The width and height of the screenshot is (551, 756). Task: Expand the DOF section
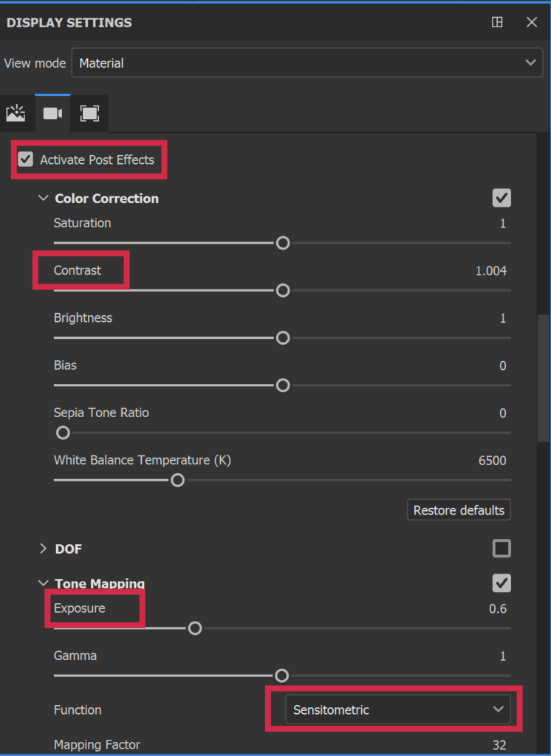(x=43, y=549)
